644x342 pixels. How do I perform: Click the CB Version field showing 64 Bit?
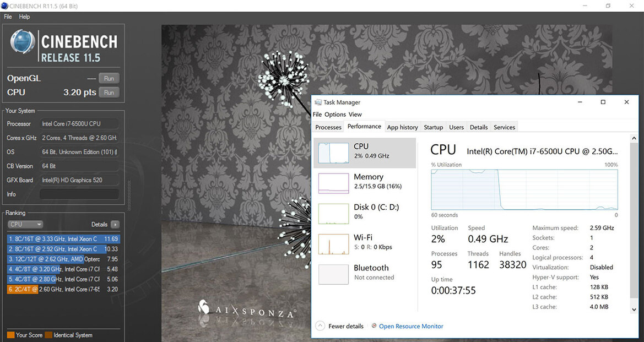point(79,166)
